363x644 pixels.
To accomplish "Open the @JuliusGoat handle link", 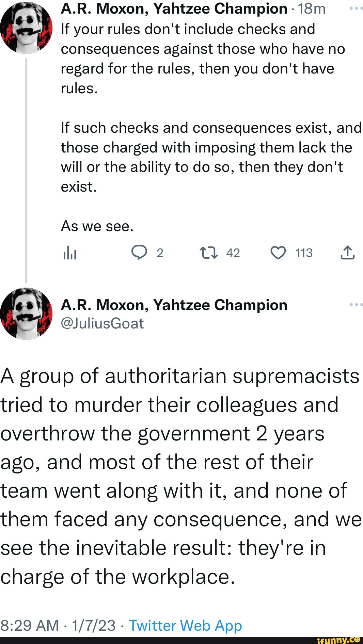I will click(102, 323).
